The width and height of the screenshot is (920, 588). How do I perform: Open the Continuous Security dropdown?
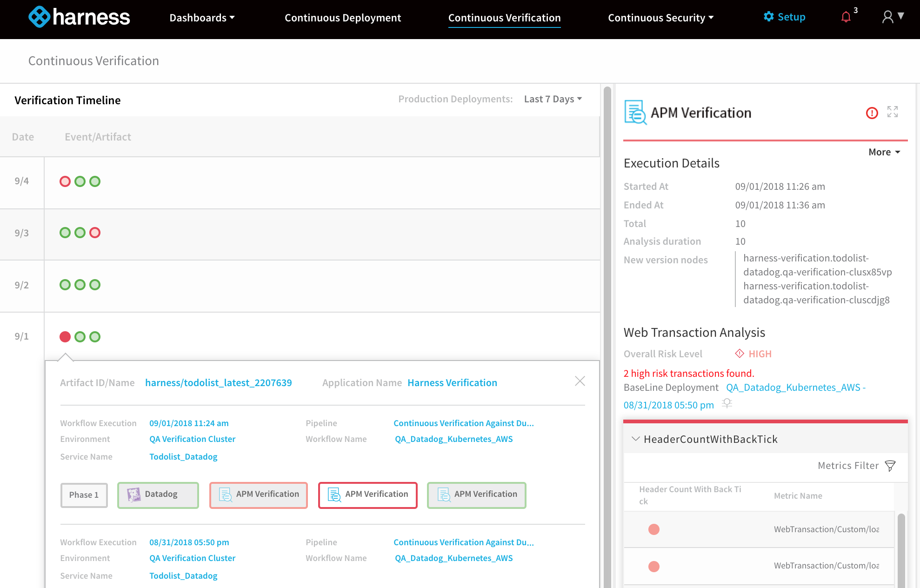[661, 18]
